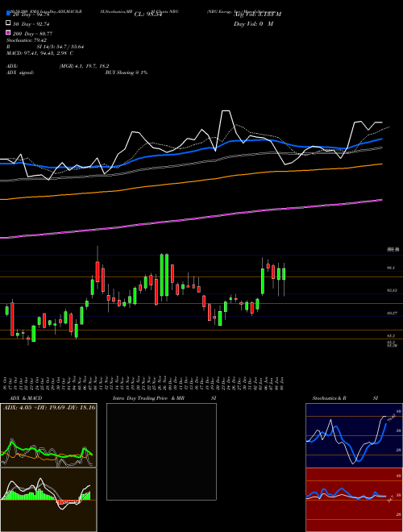Click the 96.1 price axis label
The height and width of the screenshot is (532, 403).
(390, 268)
